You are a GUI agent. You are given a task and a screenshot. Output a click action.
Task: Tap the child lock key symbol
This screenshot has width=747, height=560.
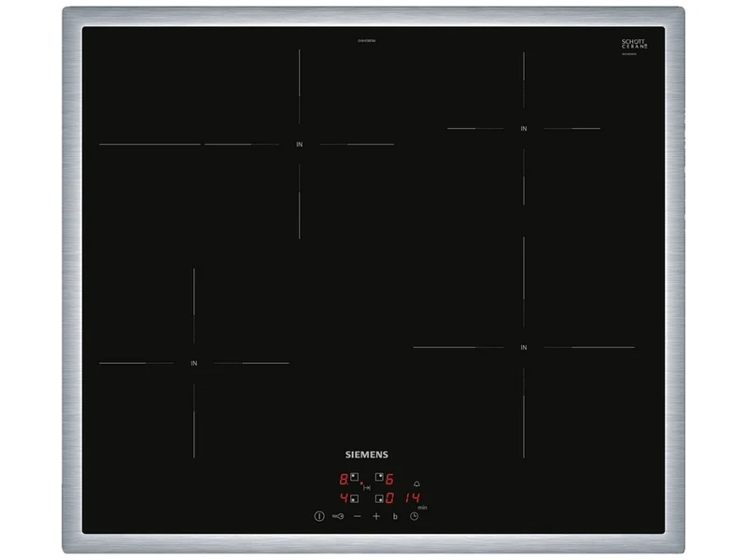click(x=338, y=516)
